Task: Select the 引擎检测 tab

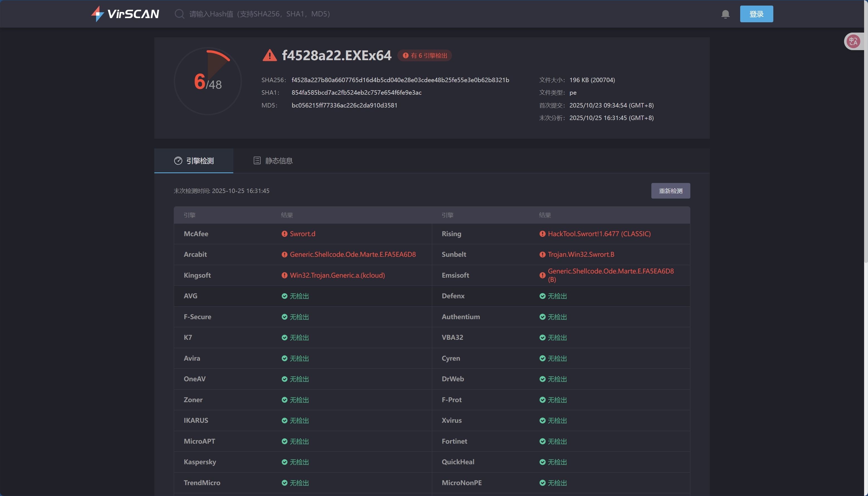Action: (200, 161)
